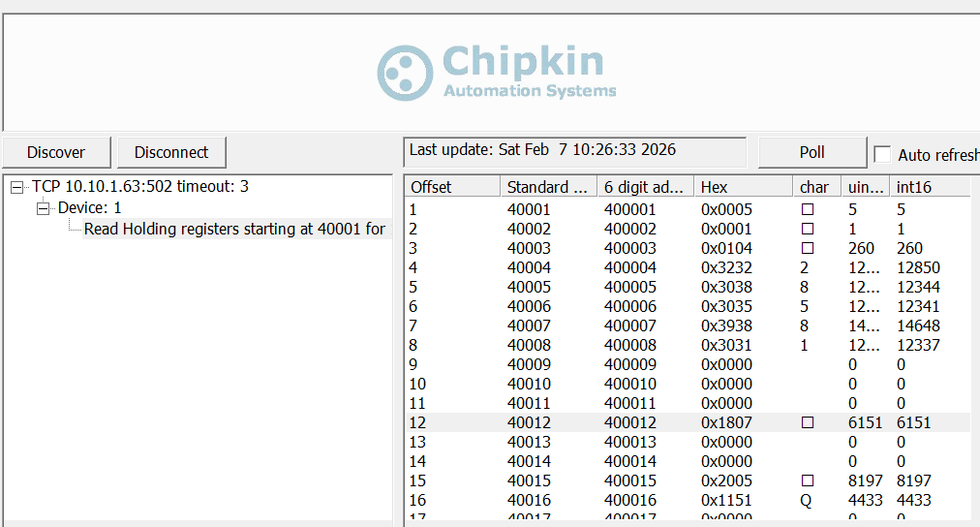The width and height of the screenshot is (980, 527).
Task: Select register cell 40004
Action: click(x=529, y=267)
